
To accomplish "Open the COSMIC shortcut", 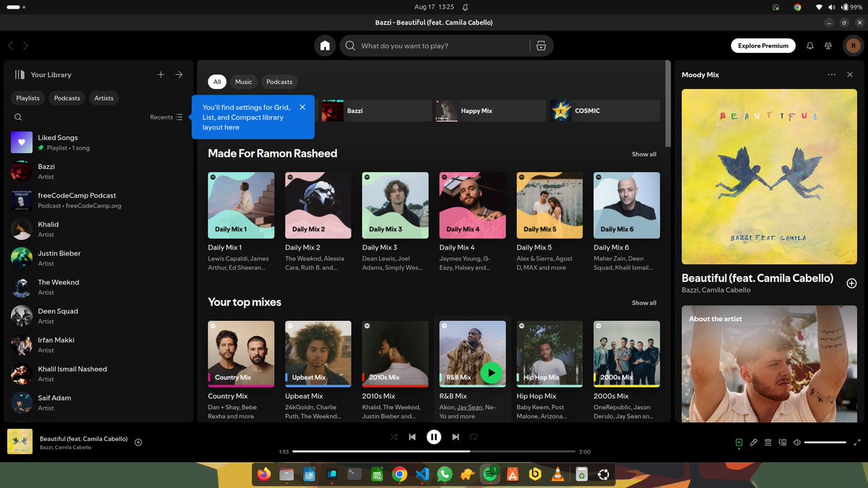I will pyautogui.click(x=605, y=111).
